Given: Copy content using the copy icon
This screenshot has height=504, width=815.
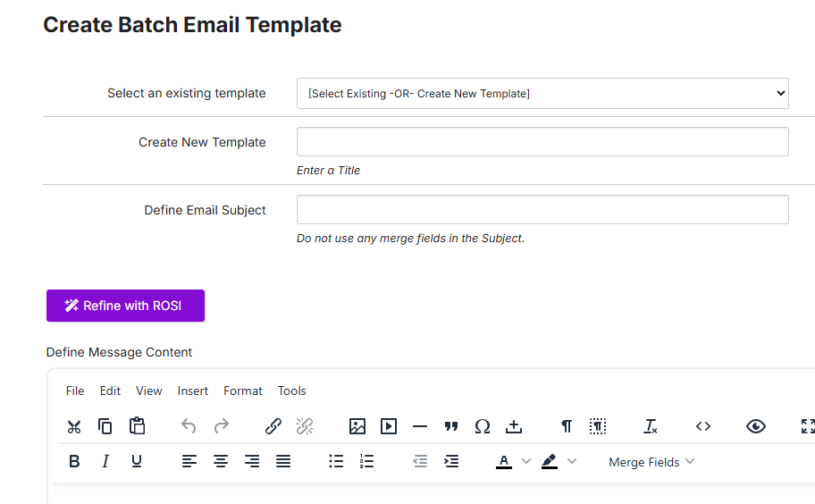Looking at the screenshot, I should pos(105,426).
